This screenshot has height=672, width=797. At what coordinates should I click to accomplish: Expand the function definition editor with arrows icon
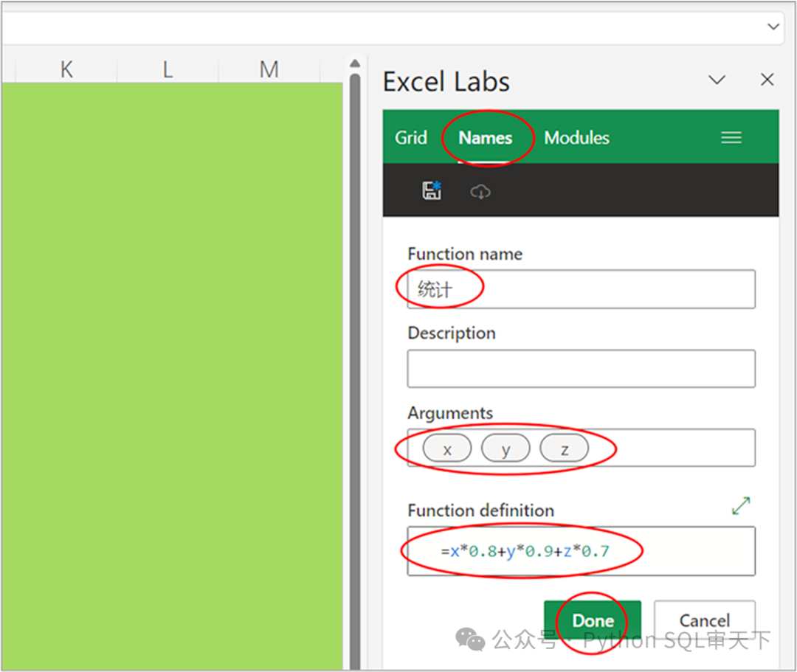(x=740, y=506)
